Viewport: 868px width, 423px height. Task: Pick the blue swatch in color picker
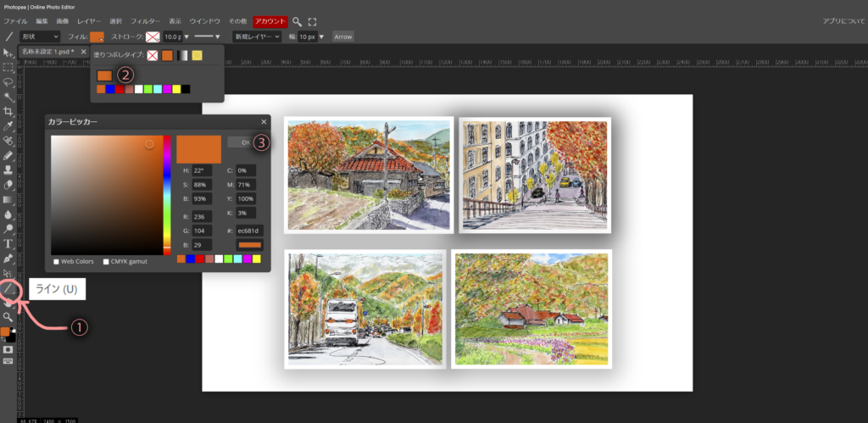[x=191, y=259]
